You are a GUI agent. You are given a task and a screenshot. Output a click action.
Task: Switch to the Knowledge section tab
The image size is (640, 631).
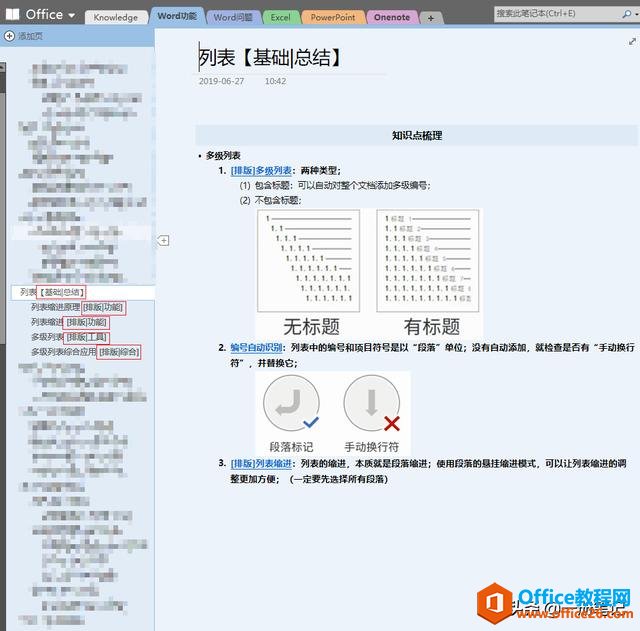click(x=116, y=18)
